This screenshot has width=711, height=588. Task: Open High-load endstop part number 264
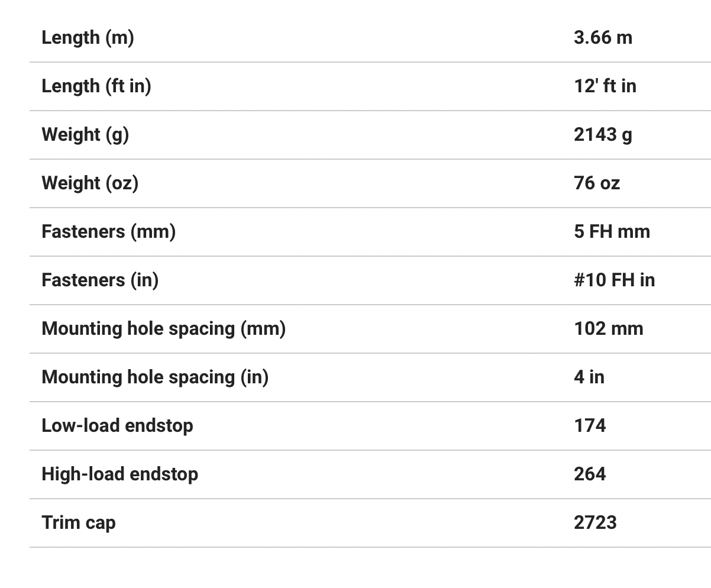(x=589, y=474)
